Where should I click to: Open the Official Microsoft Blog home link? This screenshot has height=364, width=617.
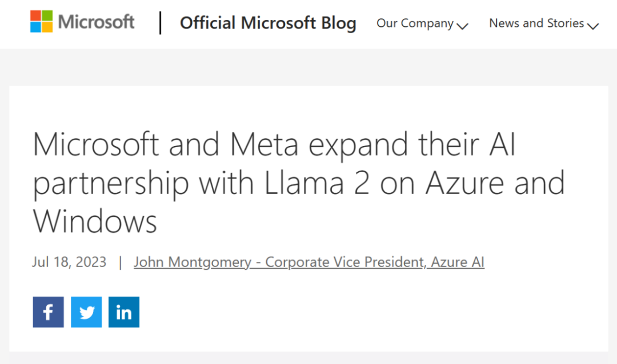268,23
